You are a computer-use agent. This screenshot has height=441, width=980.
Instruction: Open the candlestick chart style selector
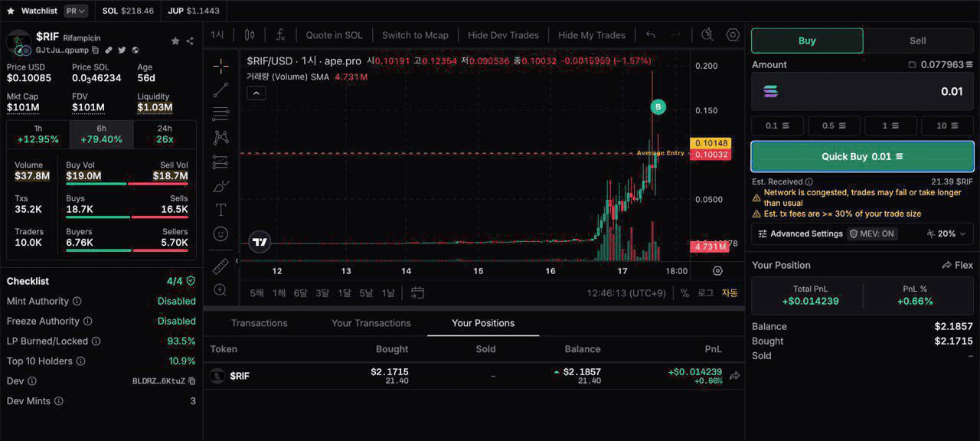249,35
